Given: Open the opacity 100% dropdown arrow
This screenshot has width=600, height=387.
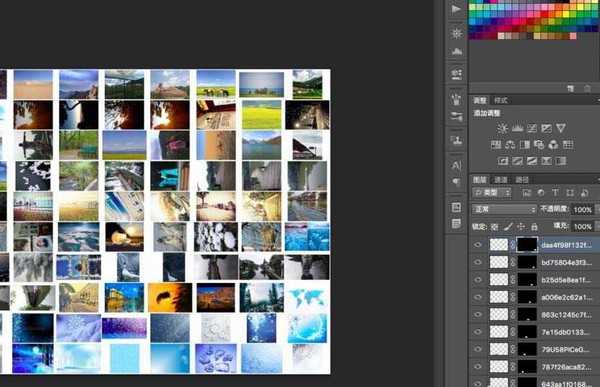Looking at the screenshot, I should (x=596, y=209).
